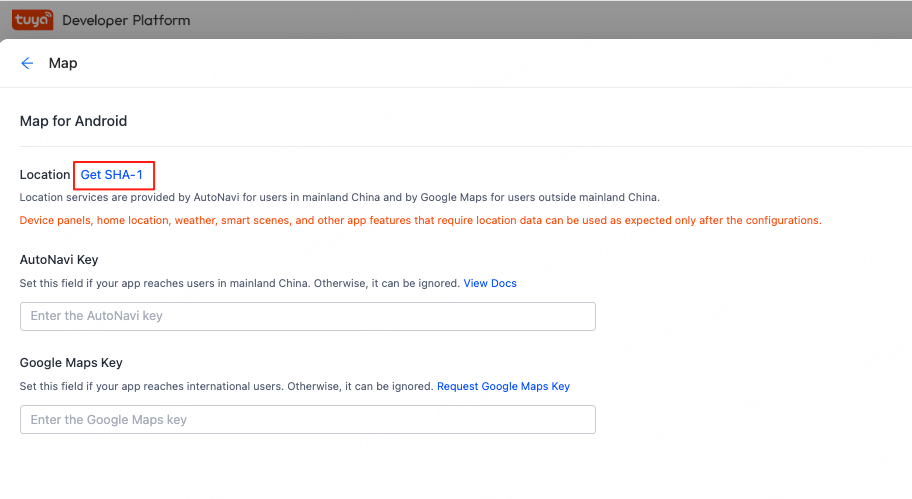Open the View Docs link
Viewport: 912px width, 499px height.
(x=490, y=283)
